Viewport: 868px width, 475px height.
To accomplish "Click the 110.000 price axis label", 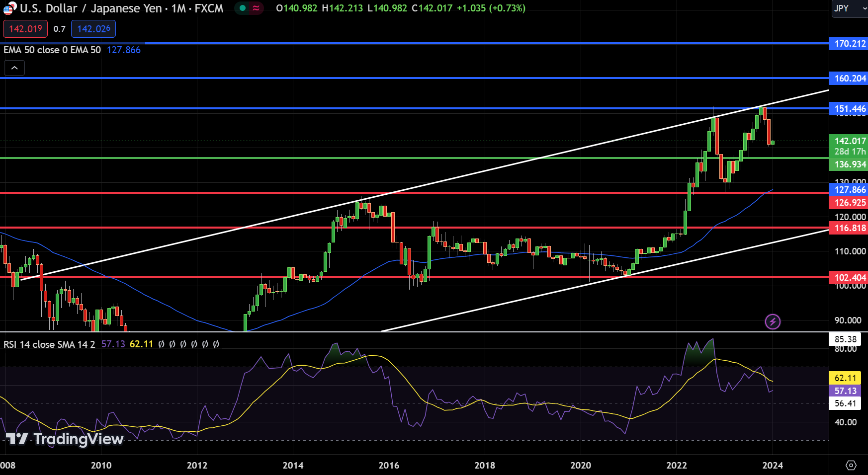I will [x=850, y=251].
